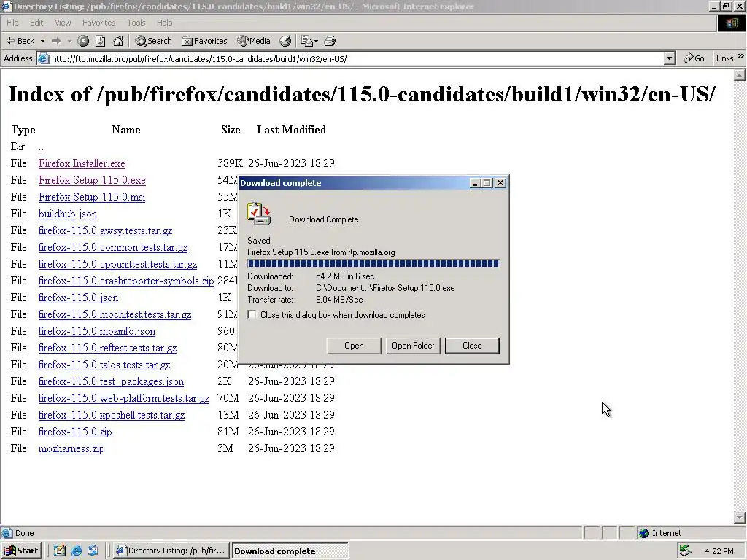The height and width of the screenshot is (560, 747).
Task: Open firefox-115.0.crashreporter-symbols.zip link
Action: tap(125, 281)
